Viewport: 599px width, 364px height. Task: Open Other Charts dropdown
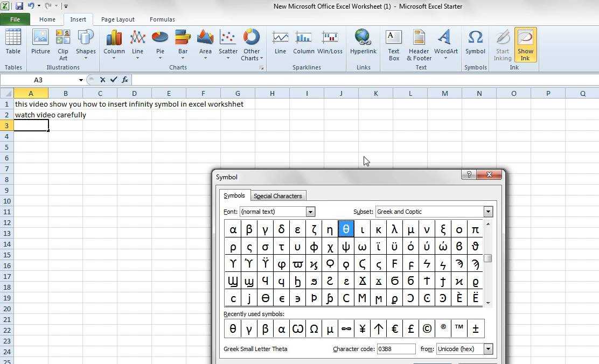252,44
